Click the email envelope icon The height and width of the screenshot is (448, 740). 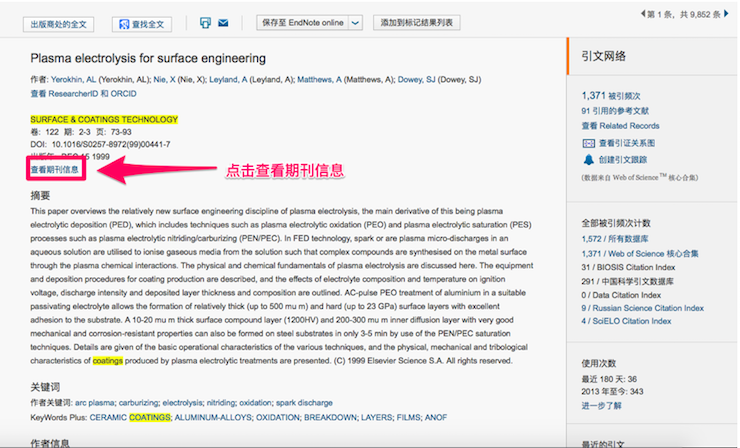click(222, 22)
